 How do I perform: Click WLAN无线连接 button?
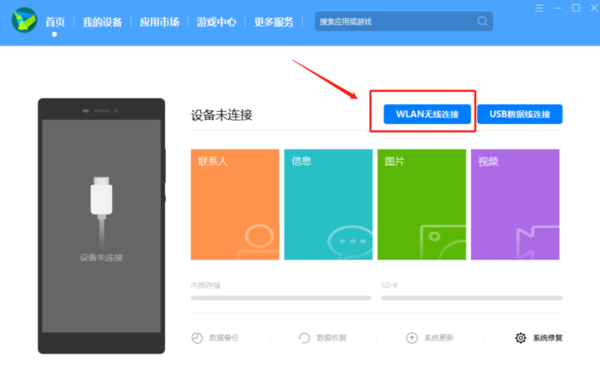point(427,114)
